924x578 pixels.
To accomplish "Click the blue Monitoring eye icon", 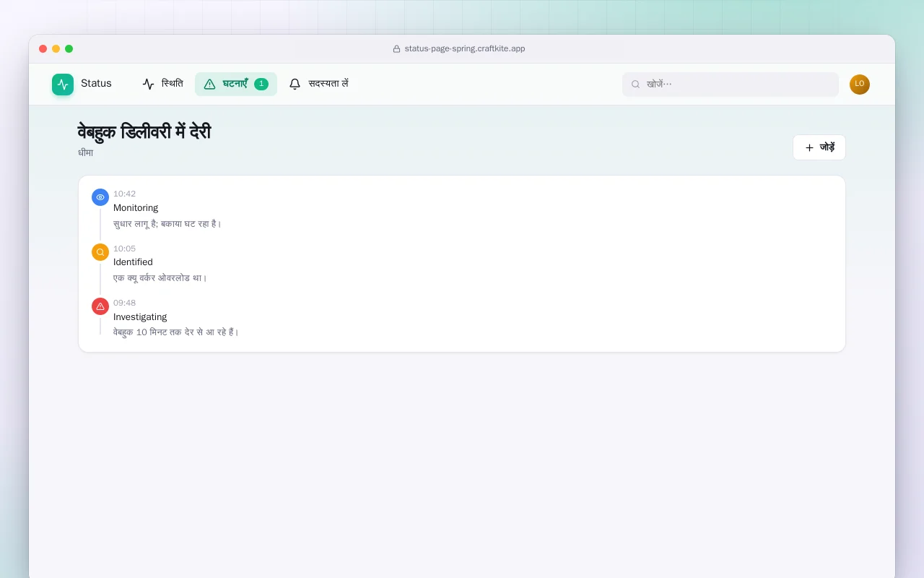I will click(100, 197).
